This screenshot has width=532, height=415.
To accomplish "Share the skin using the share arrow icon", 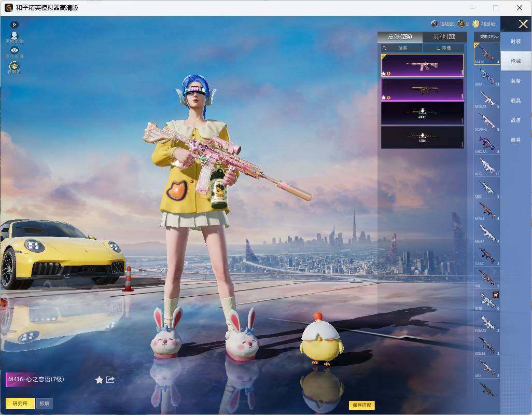I will tap(110, 379).
